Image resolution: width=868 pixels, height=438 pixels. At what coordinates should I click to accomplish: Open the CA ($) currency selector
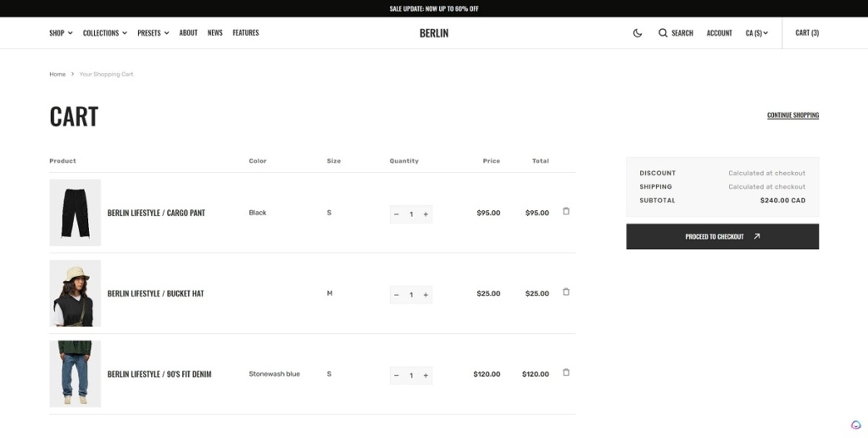click(756, 33)
